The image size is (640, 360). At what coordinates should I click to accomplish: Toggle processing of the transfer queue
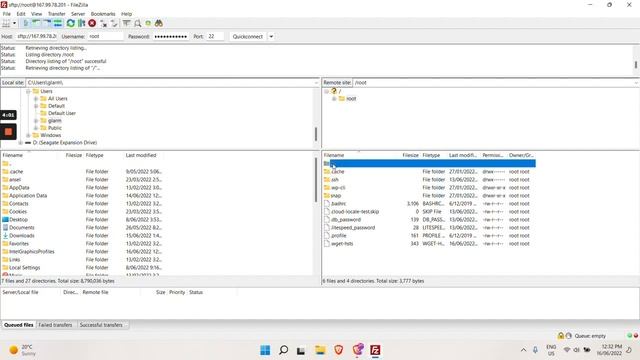pos(81,23)
